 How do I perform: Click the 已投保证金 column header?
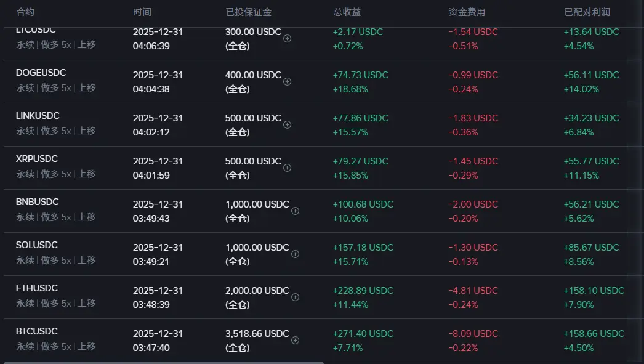coord(249,12)
